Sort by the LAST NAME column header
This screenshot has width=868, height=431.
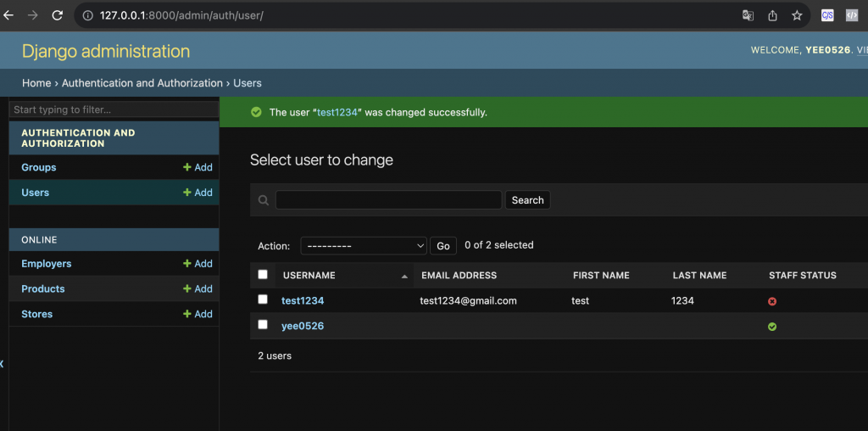pos(699,276)
